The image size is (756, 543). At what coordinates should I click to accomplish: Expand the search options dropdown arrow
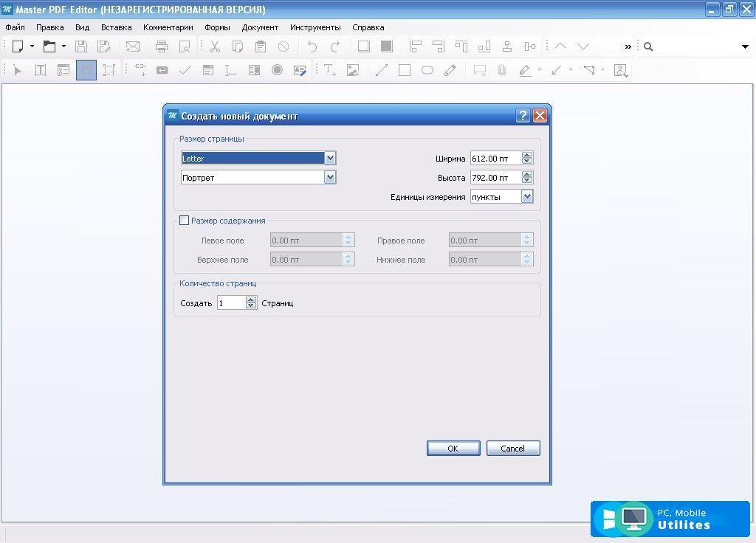point(746,46)
